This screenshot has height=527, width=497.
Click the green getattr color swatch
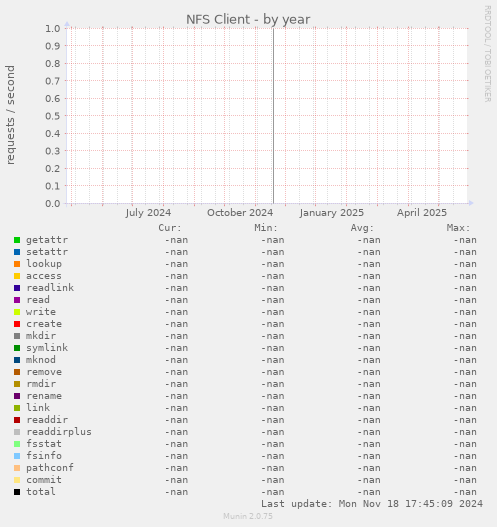pyautogui.click(x=17, y=240)
